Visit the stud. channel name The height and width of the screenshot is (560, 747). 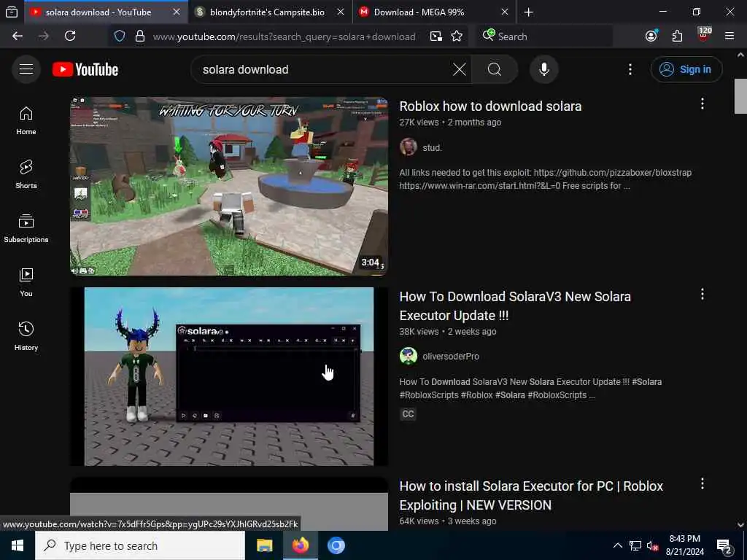[432, 147]
